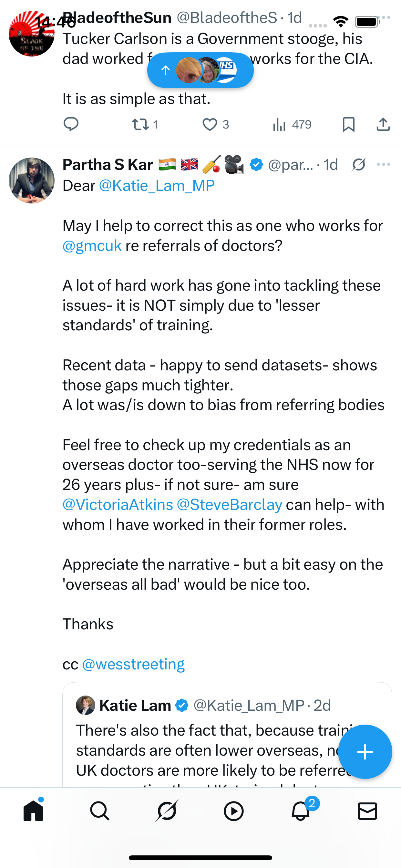401x868 pixels.
Task: Open the @Katie_Lam_MP mention link
Action: [157, 186]
